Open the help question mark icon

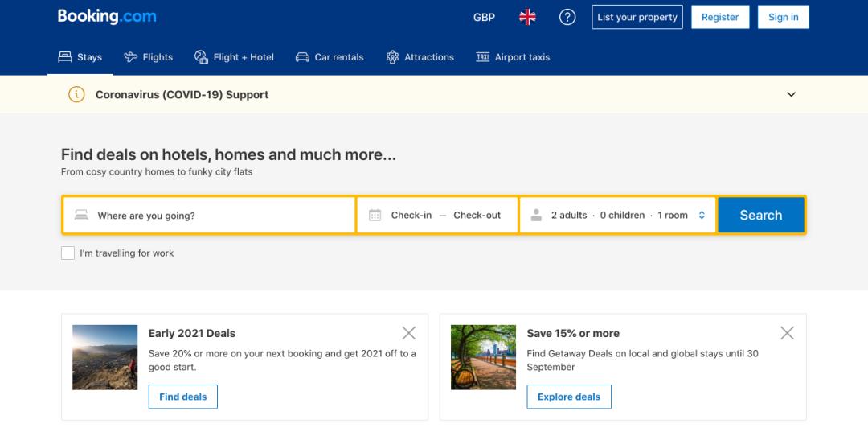point(567,17)
